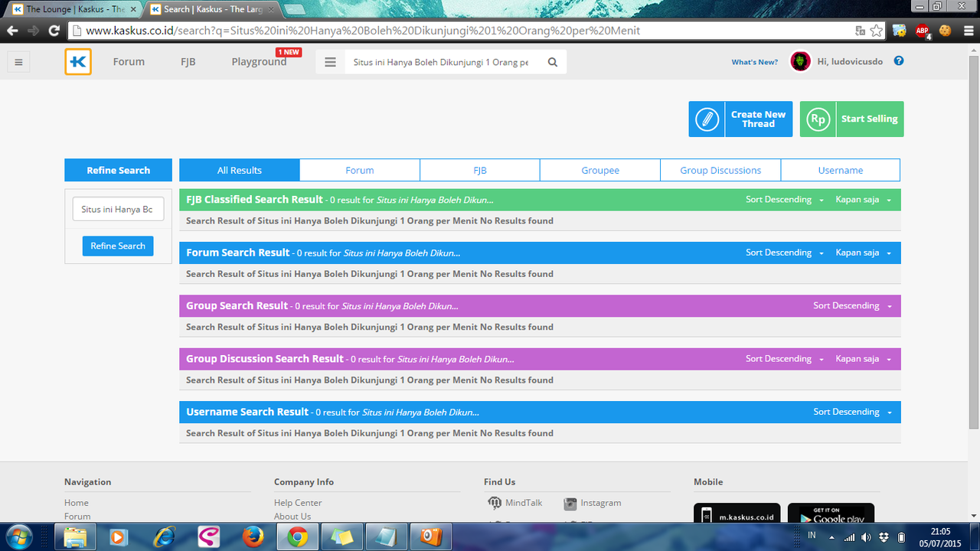Open Windows Media Player from the taskbar
The height and width of the screenshot is (551, 980).
pos(119,537)
